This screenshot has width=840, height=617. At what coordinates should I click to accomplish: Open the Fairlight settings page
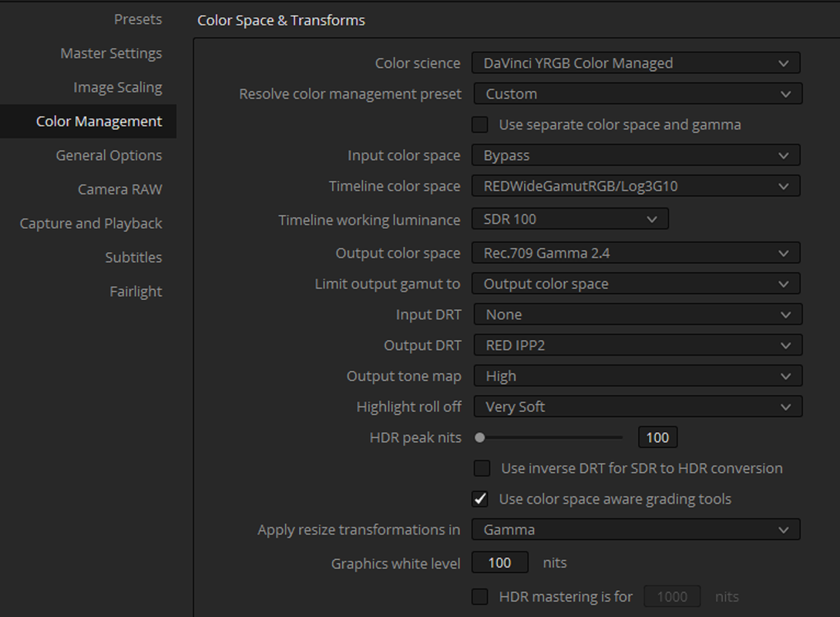(x=136, y=292)
